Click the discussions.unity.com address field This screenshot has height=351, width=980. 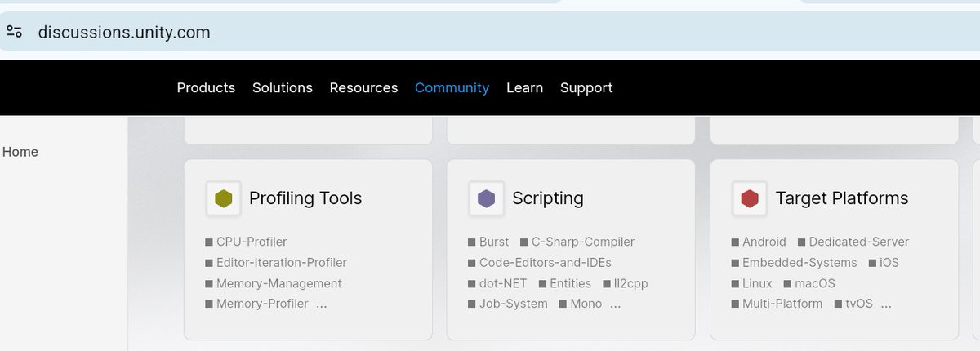[490, 32]
